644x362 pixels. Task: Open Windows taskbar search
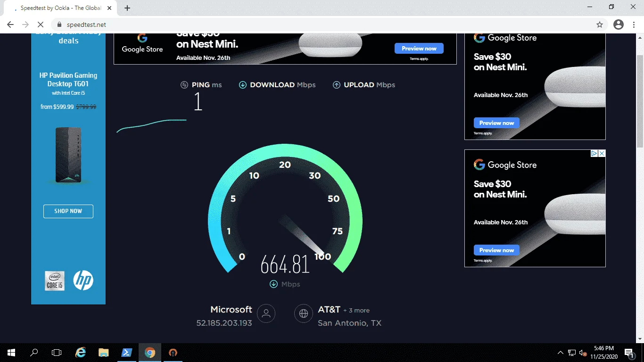click(34, 353)
